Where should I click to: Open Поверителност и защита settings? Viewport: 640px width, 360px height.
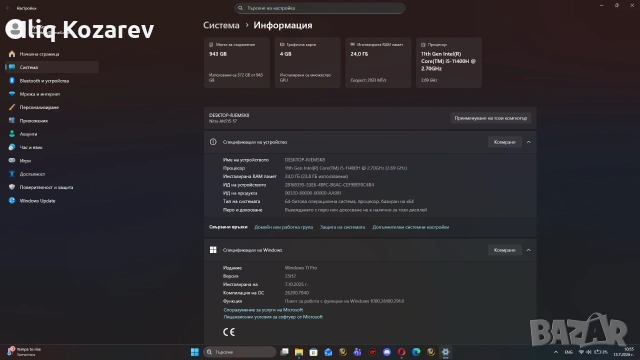[51, 187]
